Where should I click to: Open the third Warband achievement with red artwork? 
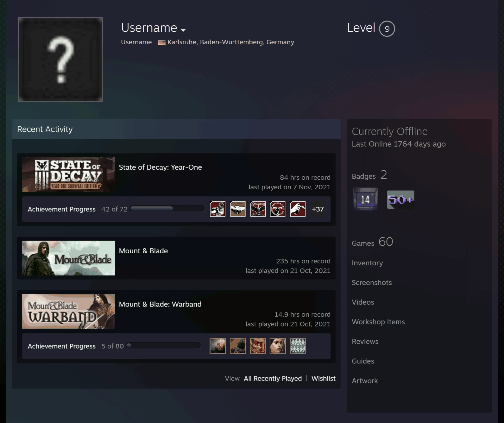tap(258, 346)
